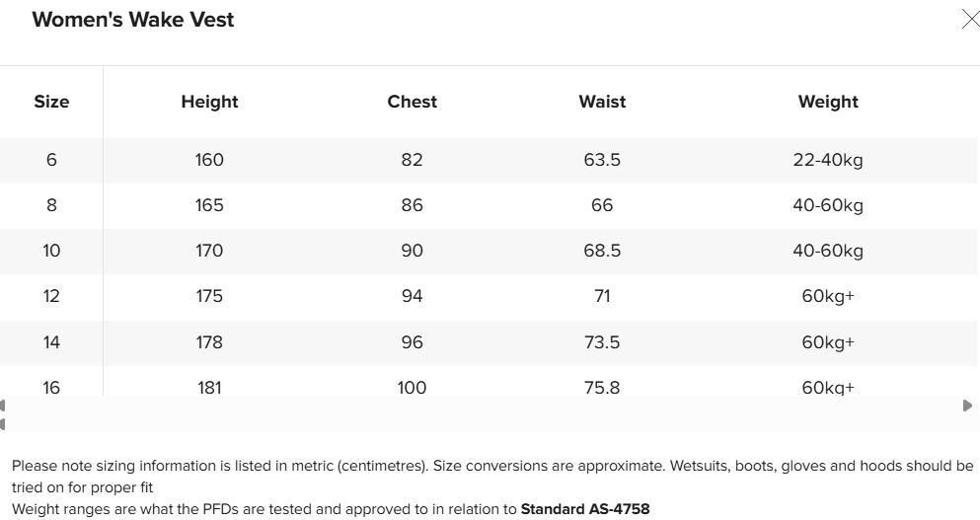Click the Chest column header
This screenshot has height=520, width=980.
pyautogui.click(x=412, y=102)
